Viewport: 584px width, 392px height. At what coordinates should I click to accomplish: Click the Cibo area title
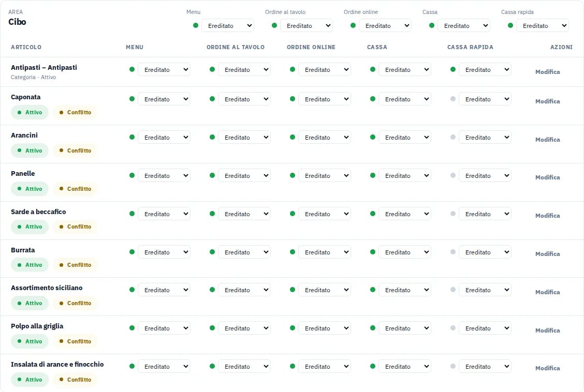17,22
